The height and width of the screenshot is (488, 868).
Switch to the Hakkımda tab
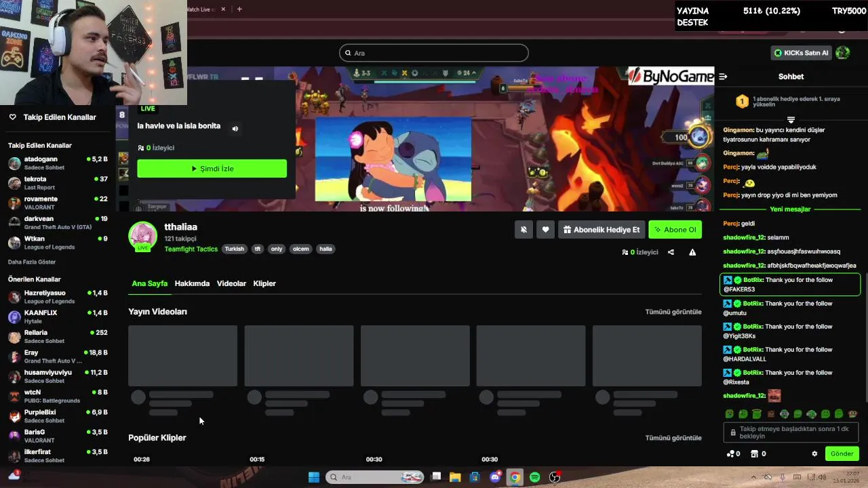[x=192, y=283]
